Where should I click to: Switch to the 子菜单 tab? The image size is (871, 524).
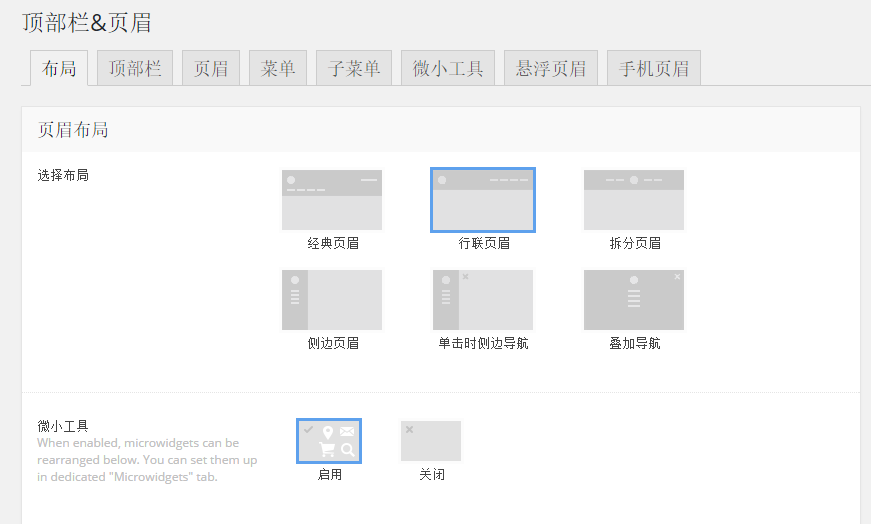pos(354,68)
